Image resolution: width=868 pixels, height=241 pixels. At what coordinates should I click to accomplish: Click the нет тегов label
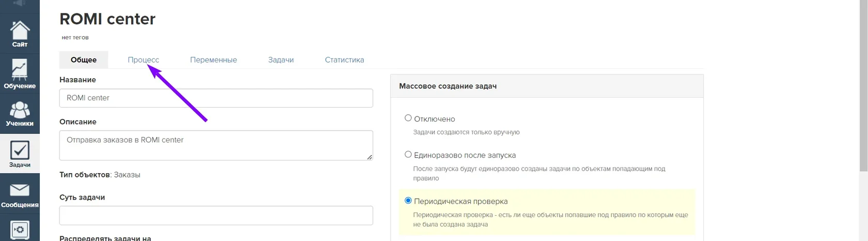(75, 37)
